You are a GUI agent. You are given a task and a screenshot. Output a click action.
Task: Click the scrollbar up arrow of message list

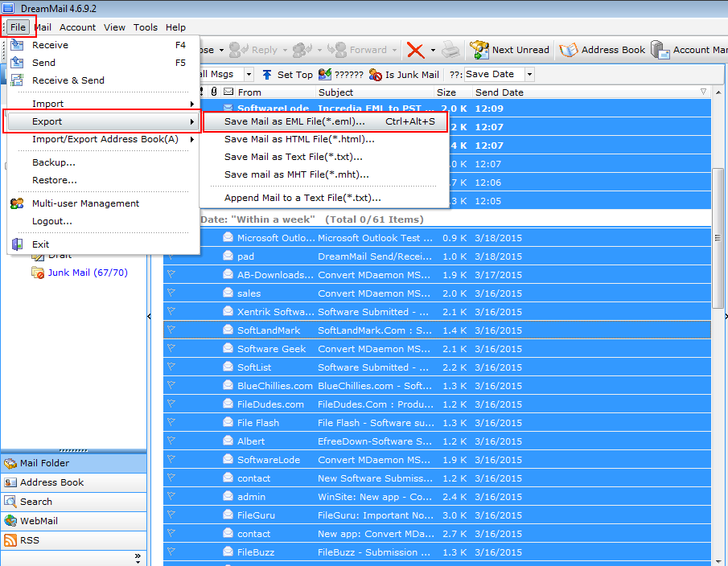tap(718, 92)
